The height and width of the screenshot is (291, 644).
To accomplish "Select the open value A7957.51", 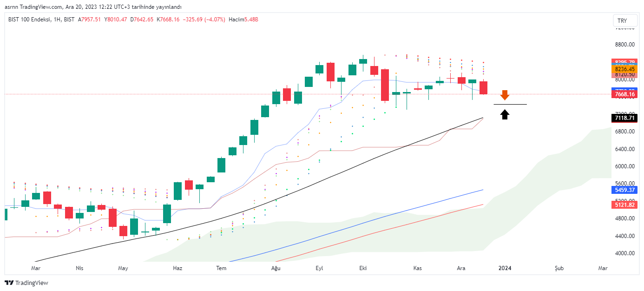I will [x=89, y=20].
